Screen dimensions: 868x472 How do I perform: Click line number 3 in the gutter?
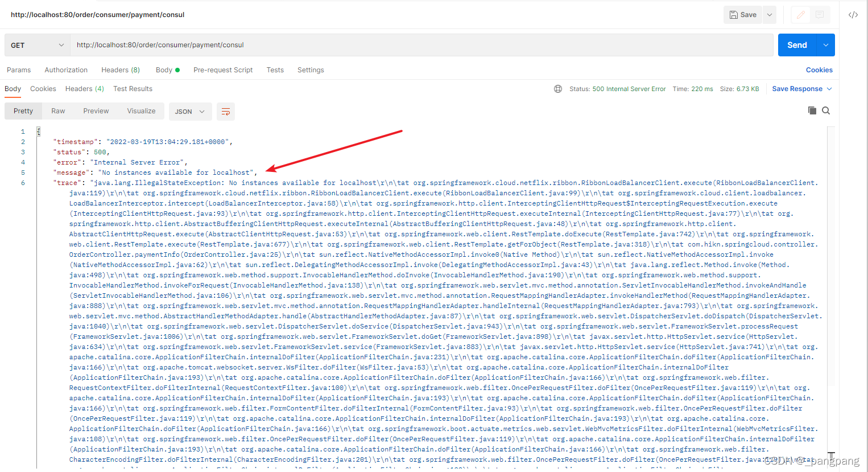(x=23, y=152)
